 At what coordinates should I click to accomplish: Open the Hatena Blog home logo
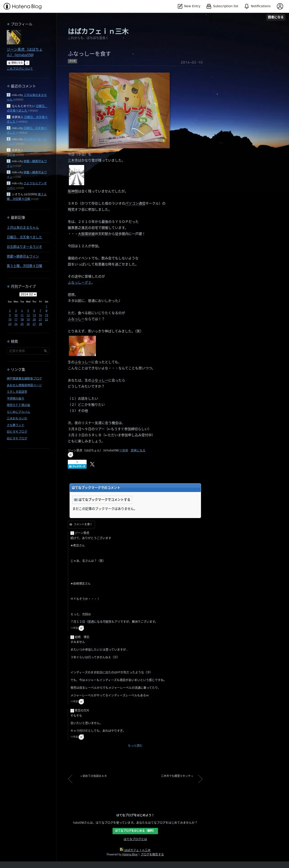click(23, 6)
